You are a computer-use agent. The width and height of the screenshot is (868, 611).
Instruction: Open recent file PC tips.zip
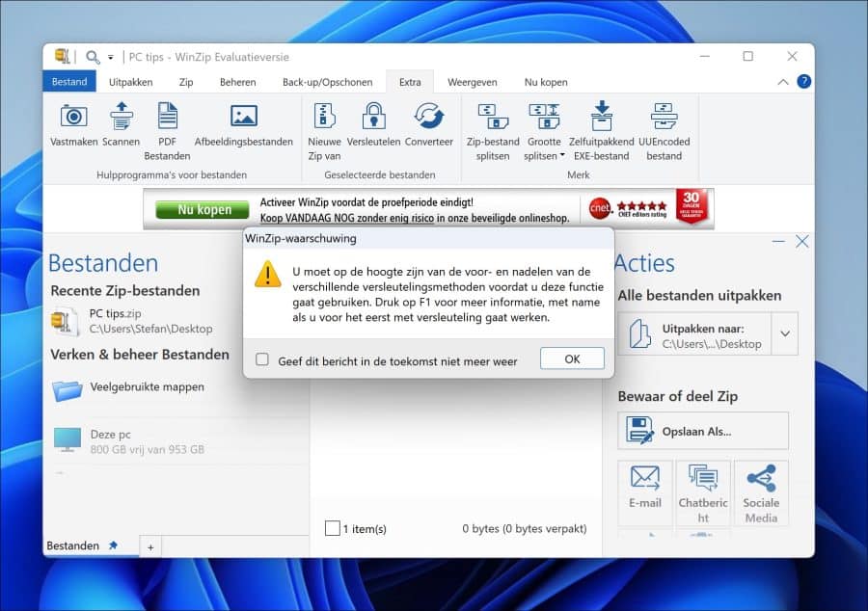[133, 321]
